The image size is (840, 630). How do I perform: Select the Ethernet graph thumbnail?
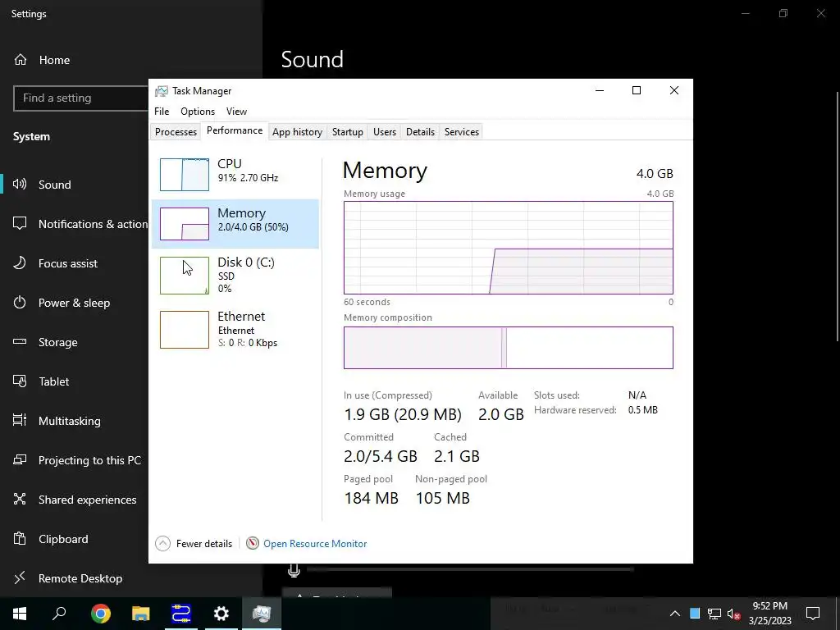(x=185, y=330)
